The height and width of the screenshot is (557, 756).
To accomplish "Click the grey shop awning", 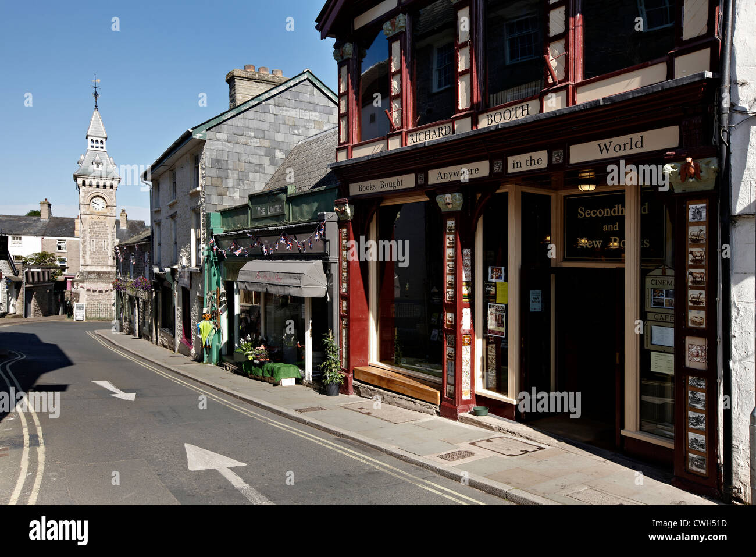I will click(283, 278).
